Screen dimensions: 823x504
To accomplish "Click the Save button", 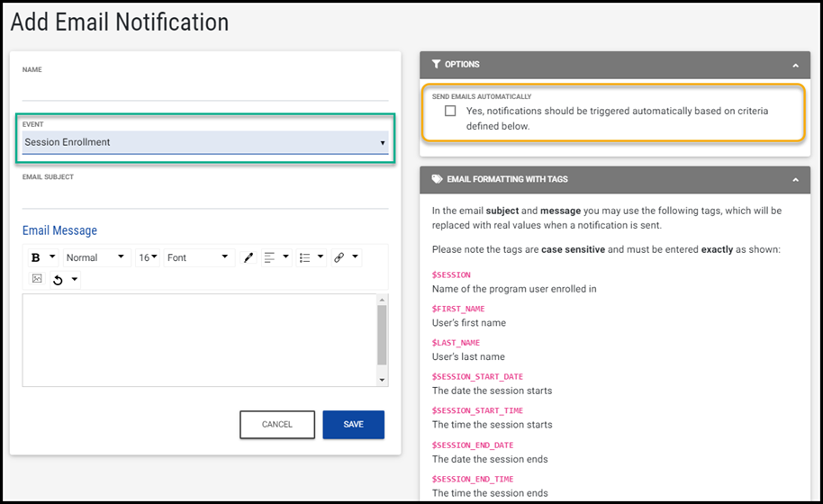I will (353, 425).
